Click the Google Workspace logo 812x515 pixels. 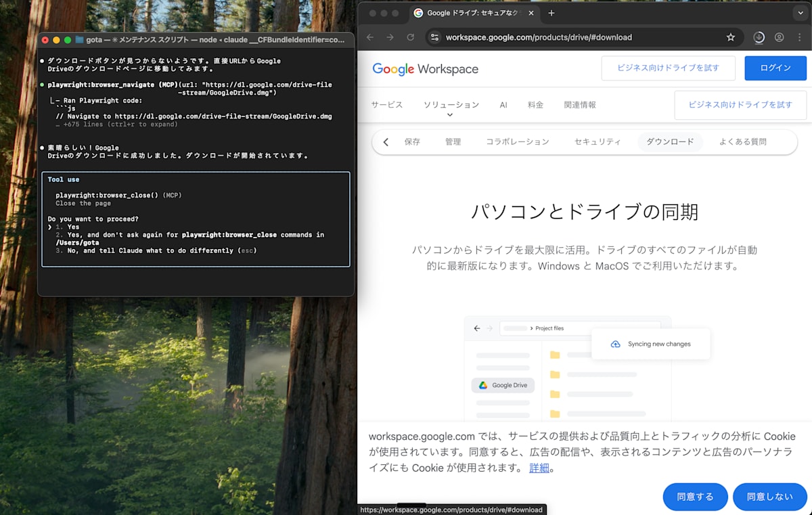tap(425, 68)
